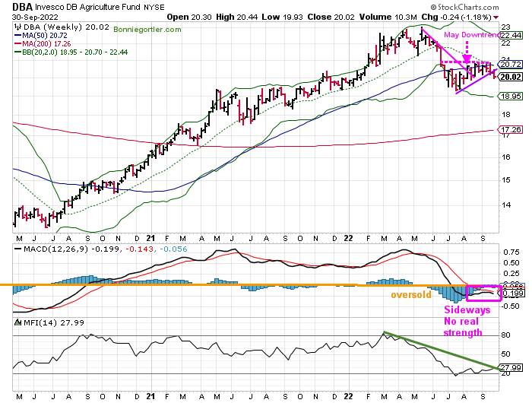
Task: Click the Volume 10.3M value
Action: coord(388,17)
